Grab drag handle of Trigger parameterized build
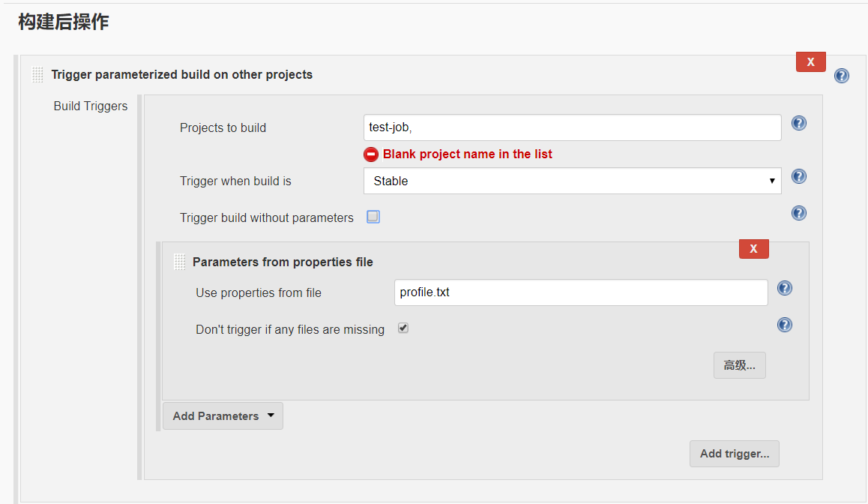Viewport: 868px width, 504px height. tap(37, 75)
